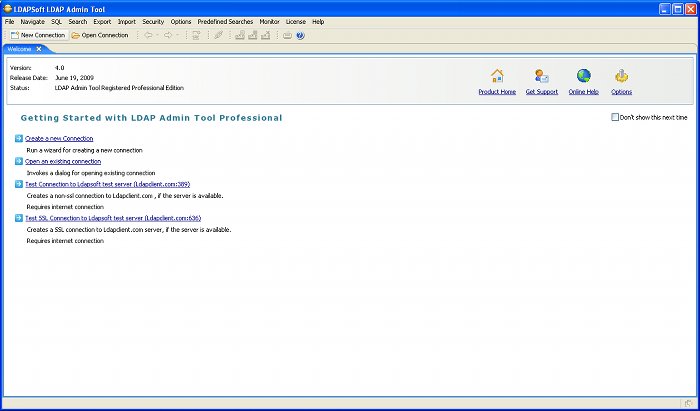Click the Open an existing connection link
Screen dimensions: 700x411
tap(63, 161)
